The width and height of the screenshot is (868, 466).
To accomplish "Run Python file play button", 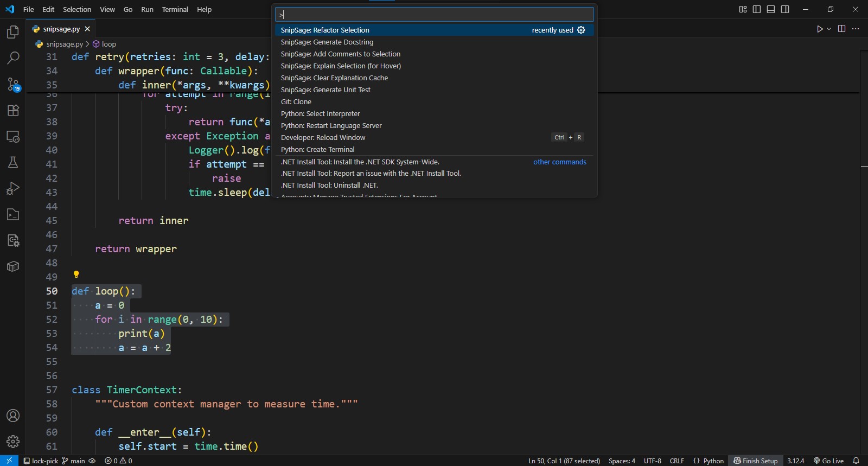I will [820, 29].
